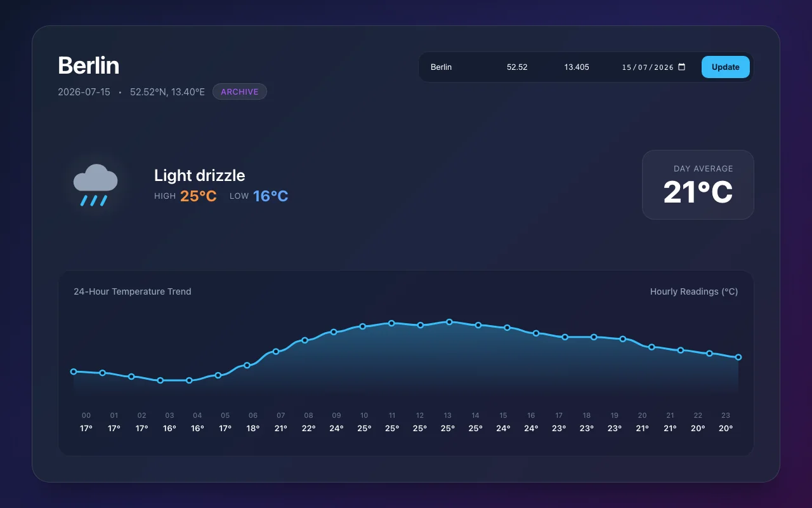812x508 pixels.
Task: Select the 07:00 data point on trend line
Action: tap(276, 351)
